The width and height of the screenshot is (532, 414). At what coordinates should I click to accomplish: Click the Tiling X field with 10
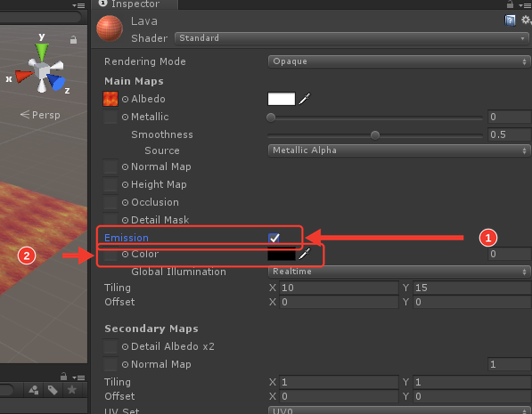(339, 288)
